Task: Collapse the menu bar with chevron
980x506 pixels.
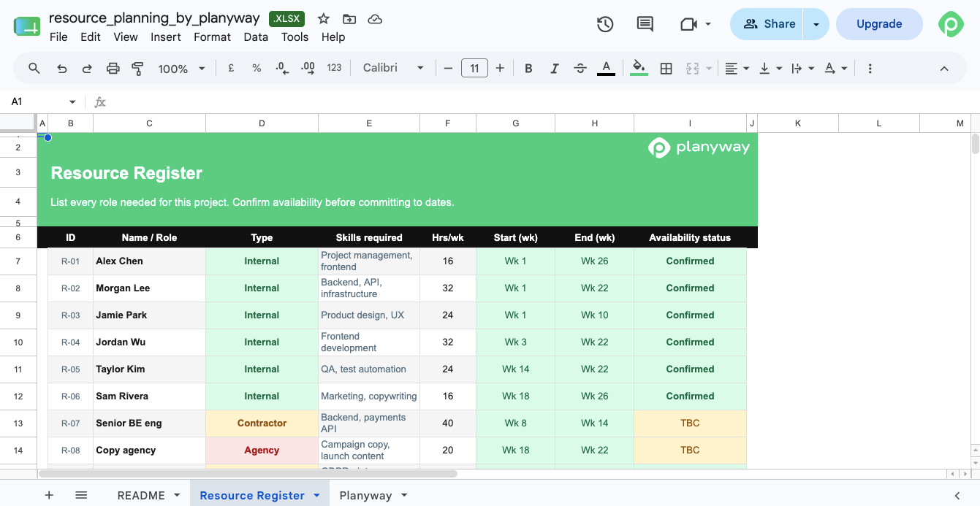Action: [944, 68]
